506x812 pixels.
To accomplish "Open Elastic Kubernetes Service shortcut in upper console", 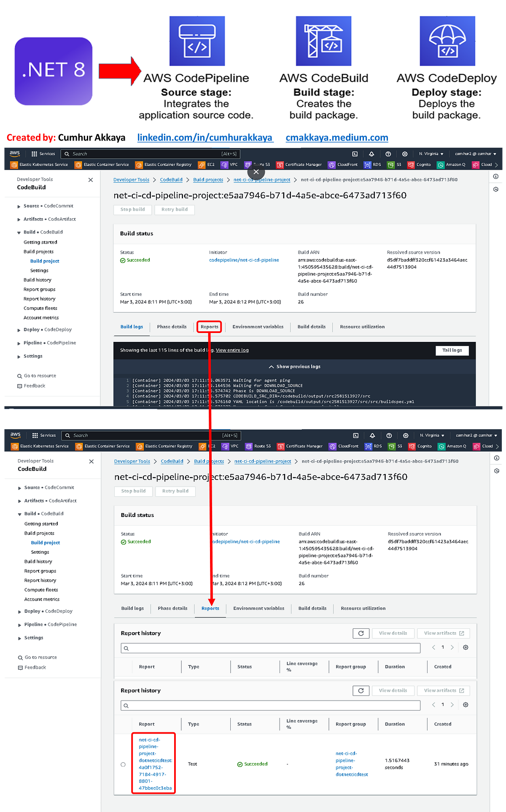I will [x=40, y=165].
